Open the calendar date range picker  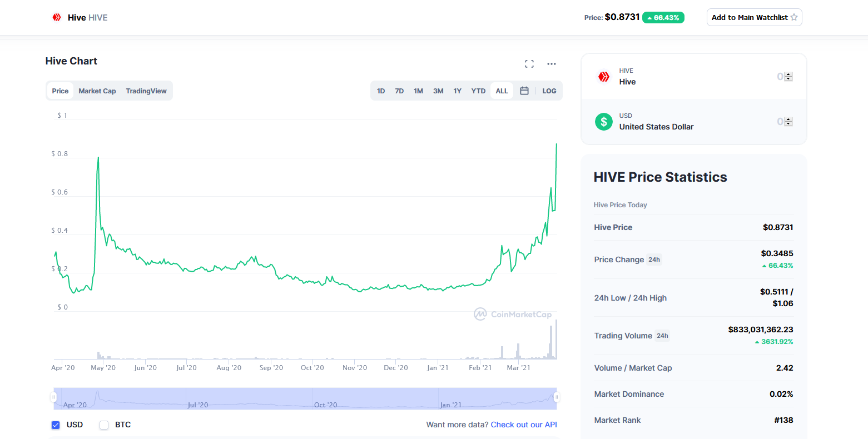click(x=524, y=91)
